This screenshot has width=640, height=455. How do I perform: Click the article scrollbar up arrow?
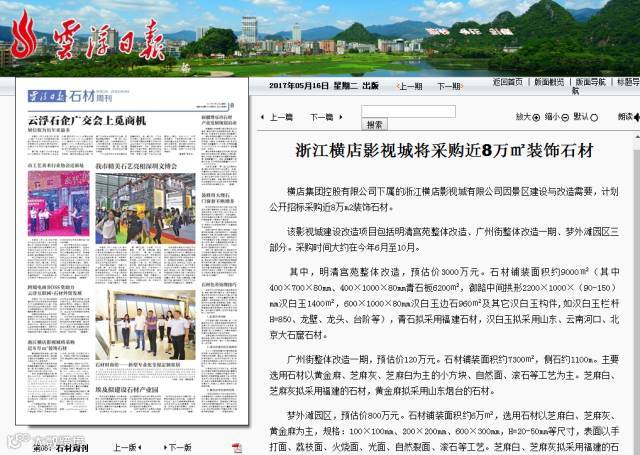click(x=637, y=139)
